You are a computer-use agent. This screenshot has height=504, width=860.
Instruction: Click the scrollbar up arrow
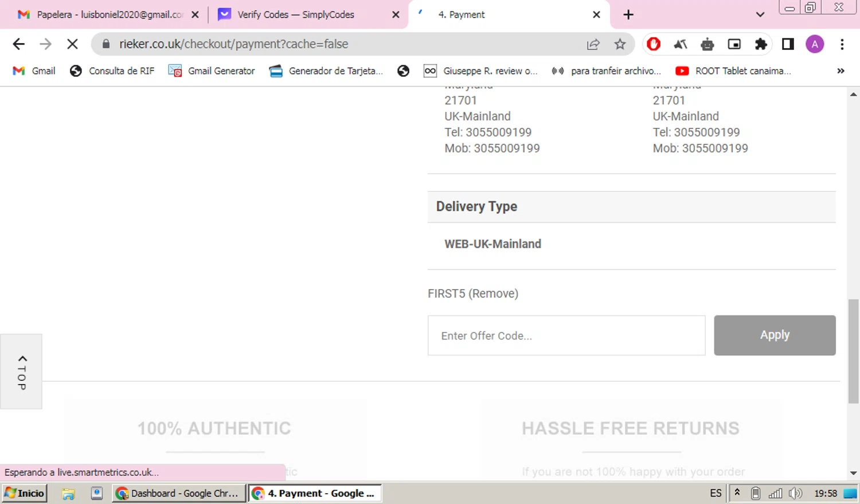[853, 94]
